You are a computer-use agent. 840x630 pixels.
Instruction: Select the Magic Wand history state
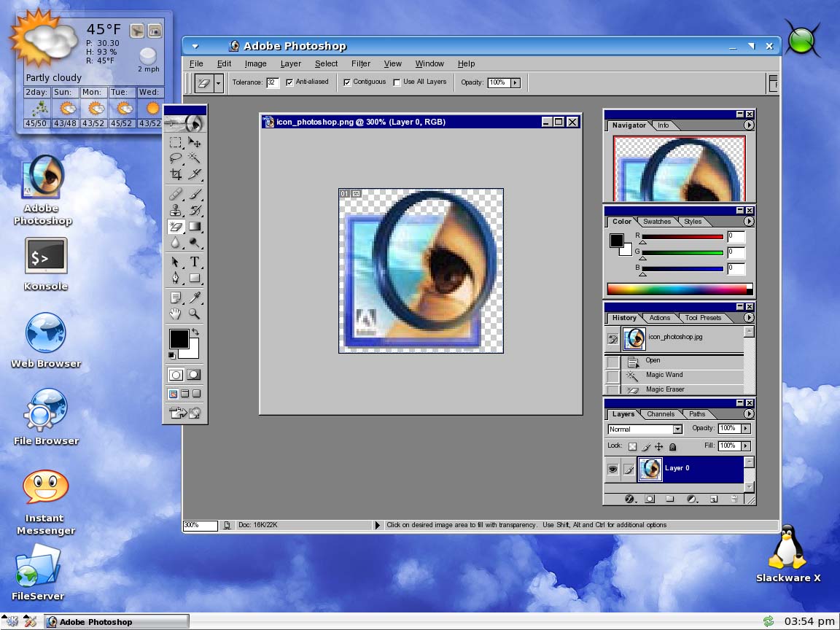point(674,375)
